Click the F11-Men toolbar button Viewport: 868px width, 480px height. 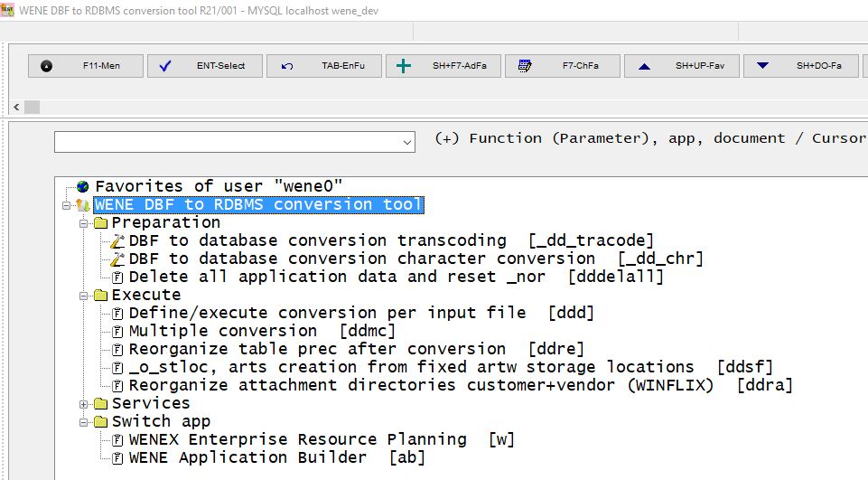point(86,66)
